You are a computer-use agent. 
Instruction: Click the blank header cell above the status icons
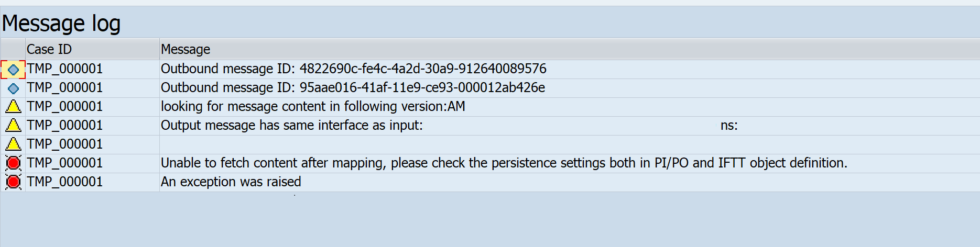13,49
